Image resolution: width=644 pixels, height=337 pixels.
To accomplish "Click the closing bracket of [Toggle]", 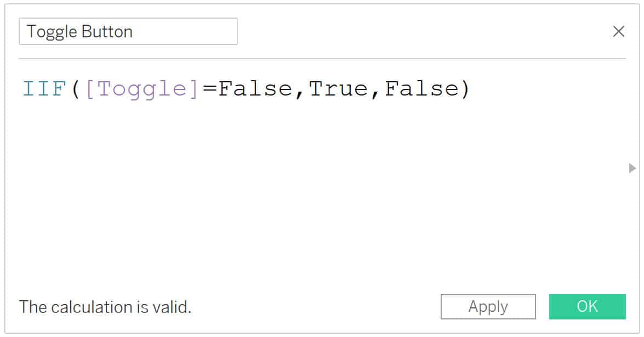I will click(x=194, y=89).
